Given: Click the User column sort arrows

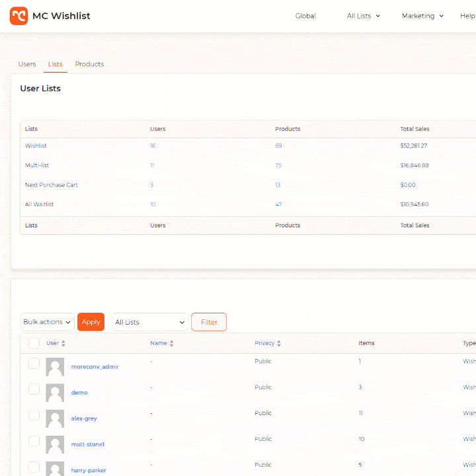Looking at the screenshot, I should pos(63,344).
